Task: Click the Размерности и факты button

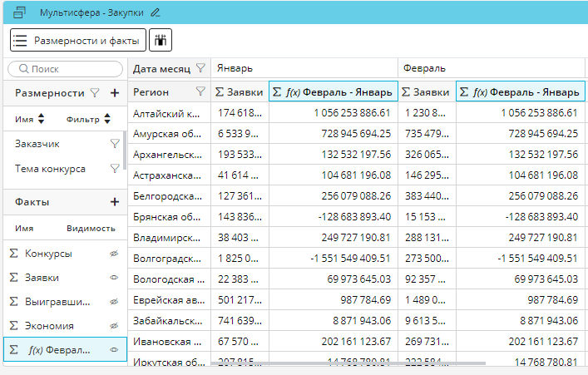Action: pyautogui.click(x=77, y=39)
